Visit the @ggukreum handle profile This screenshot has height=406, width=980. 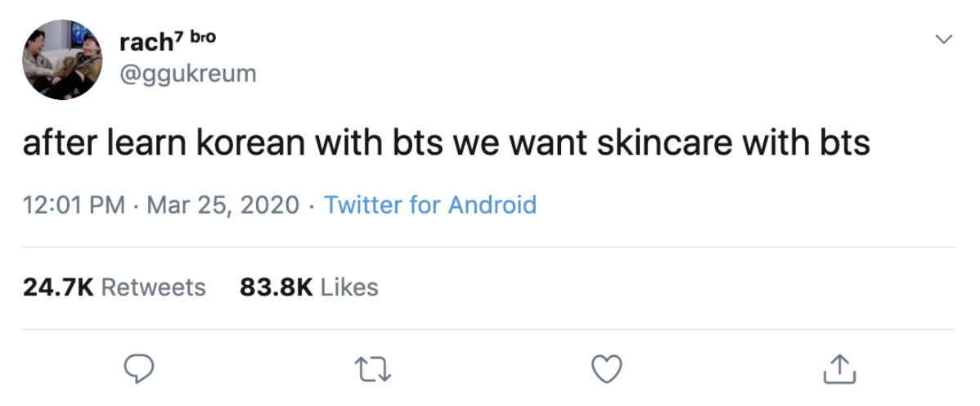point(187,74)
